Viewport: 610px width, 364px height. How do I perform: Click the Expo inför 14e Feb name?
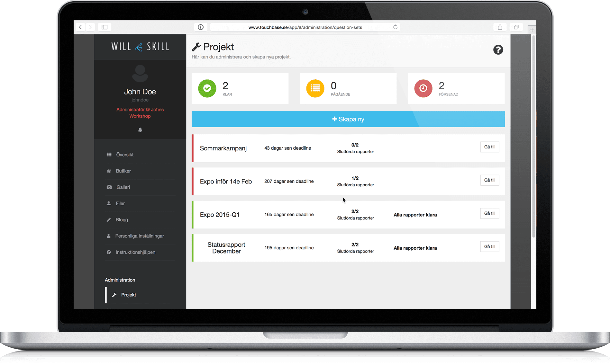pos(226,182)
